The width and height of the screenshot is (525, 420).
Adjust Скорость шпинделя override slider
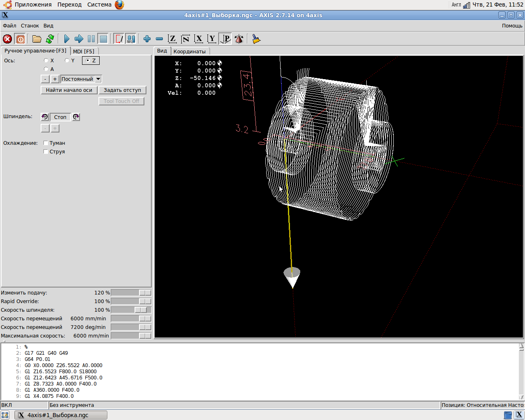coord(141,310)
